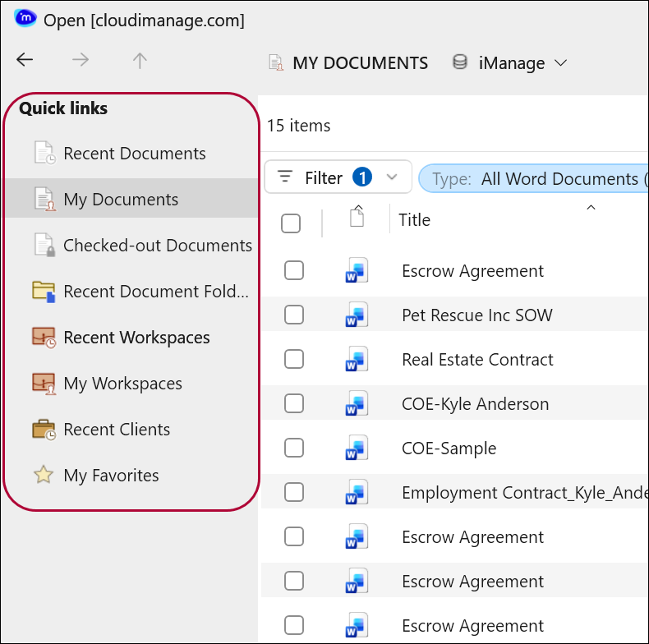
Task: Click the My Workspaces briefcase icon
Action: (x=44, y=384)
